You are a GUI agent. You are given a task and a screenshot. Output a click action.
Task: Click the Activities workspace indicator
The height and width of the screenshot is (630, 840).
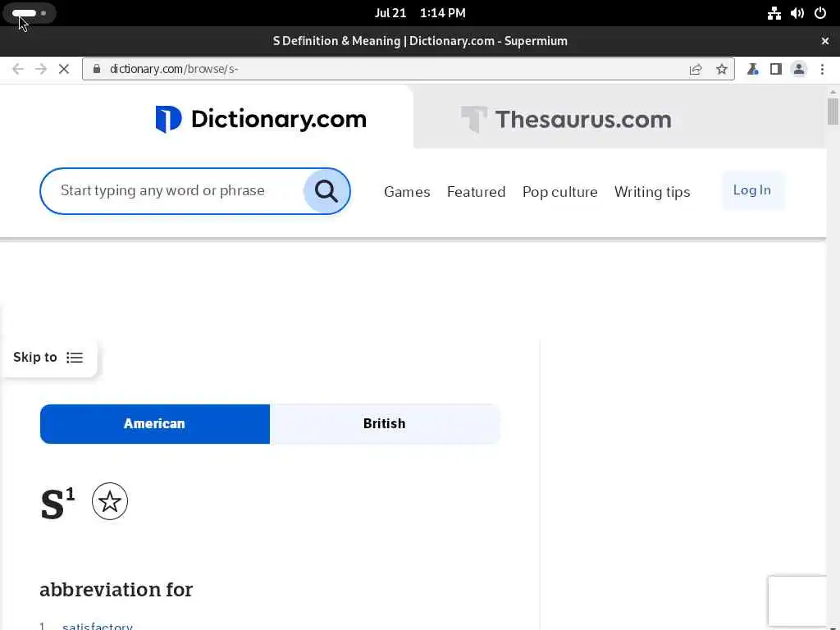29,13
